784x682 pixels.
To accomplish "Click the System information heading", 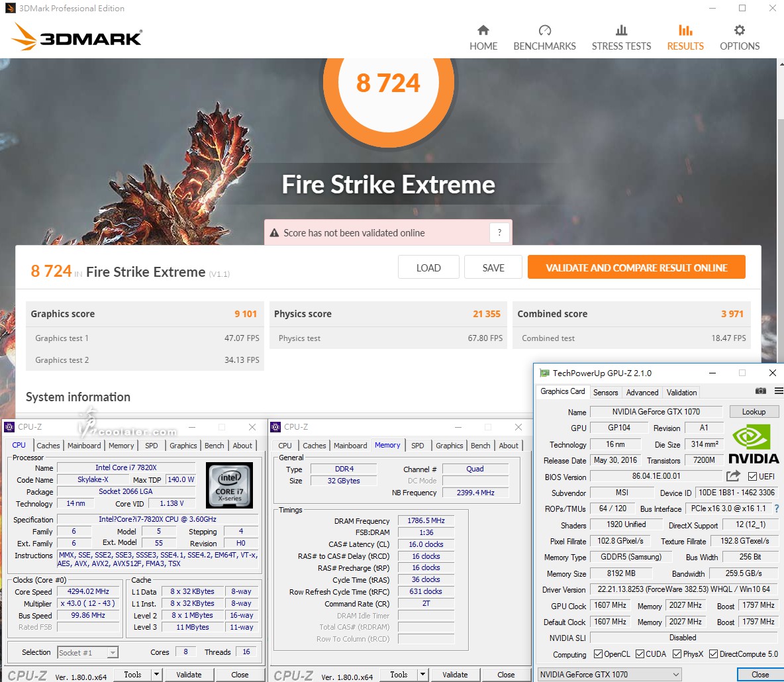I will (78, 397).
